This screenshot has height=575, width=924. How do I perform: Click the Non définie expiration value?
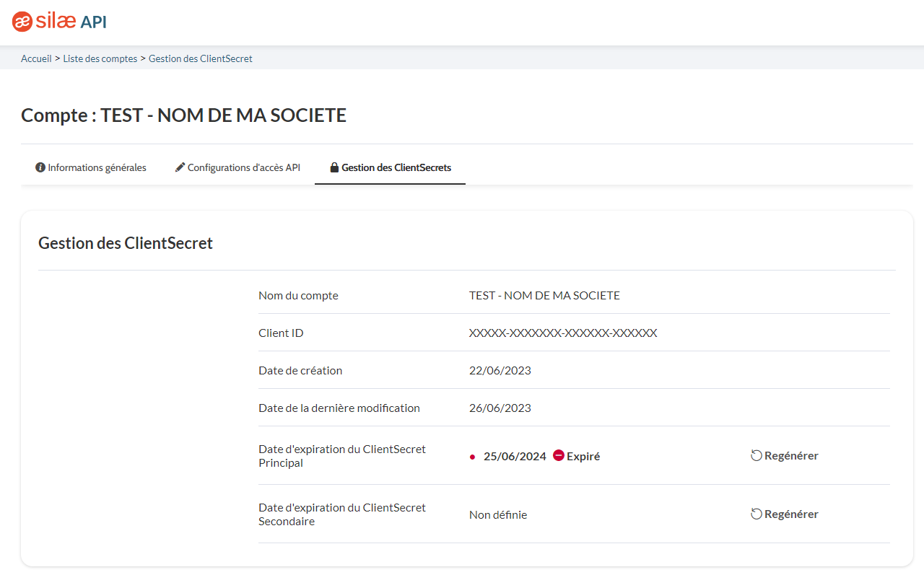tap(498, 514)
